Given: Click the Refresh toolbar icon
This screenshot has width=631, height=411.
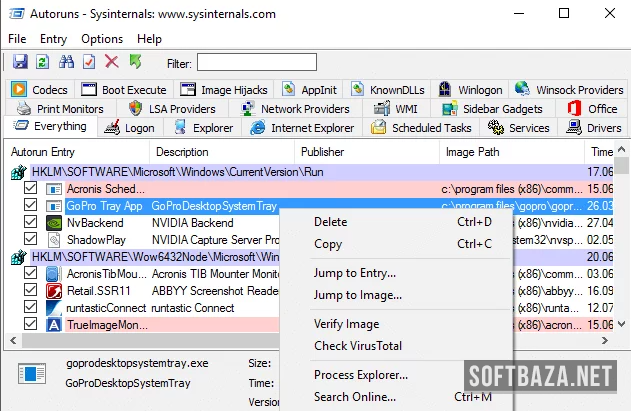Looking at the screenshot, I should point(42,63).
